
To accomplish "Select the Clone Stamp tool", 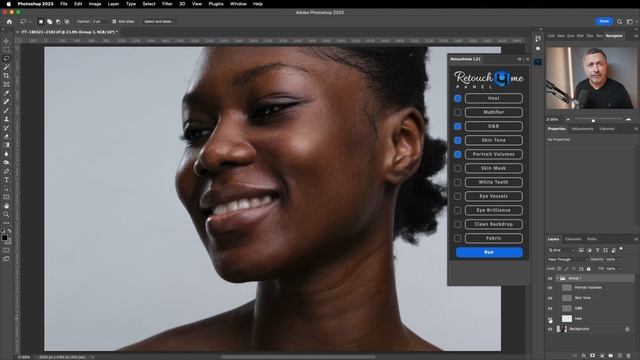I will pyautogui.click(x=6, y=119).
